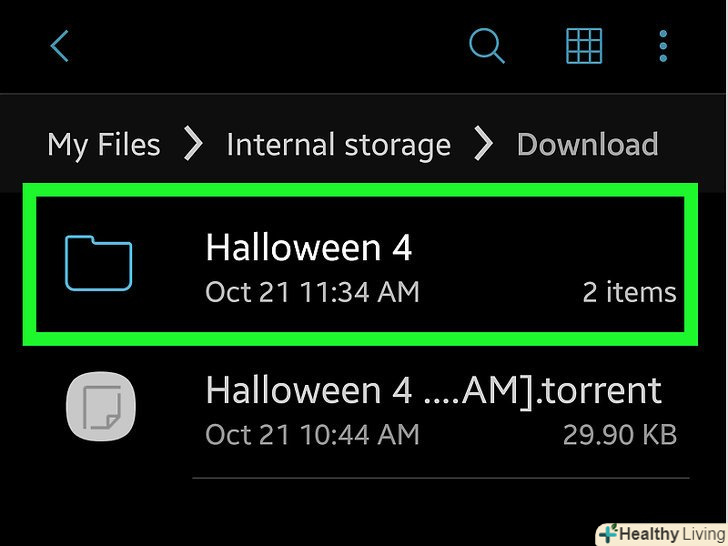Switch to grid view
This screenshot has height=546, width=728.
pos(584,46)
